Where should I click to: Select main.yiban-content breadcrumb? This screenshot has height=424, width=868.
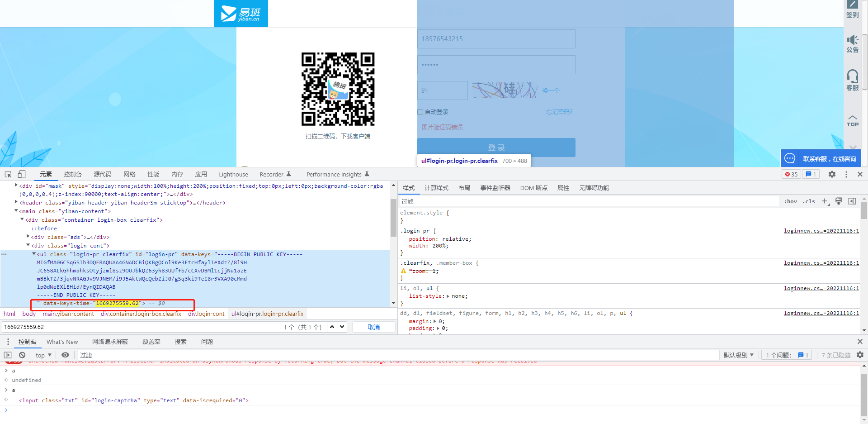coord(68,314)
